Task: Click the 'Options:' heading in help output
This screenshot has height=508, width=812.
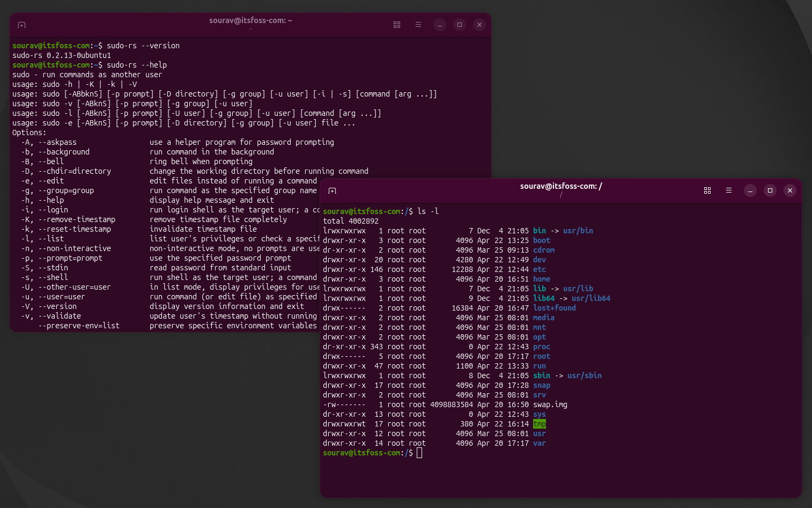Action: 29,132
